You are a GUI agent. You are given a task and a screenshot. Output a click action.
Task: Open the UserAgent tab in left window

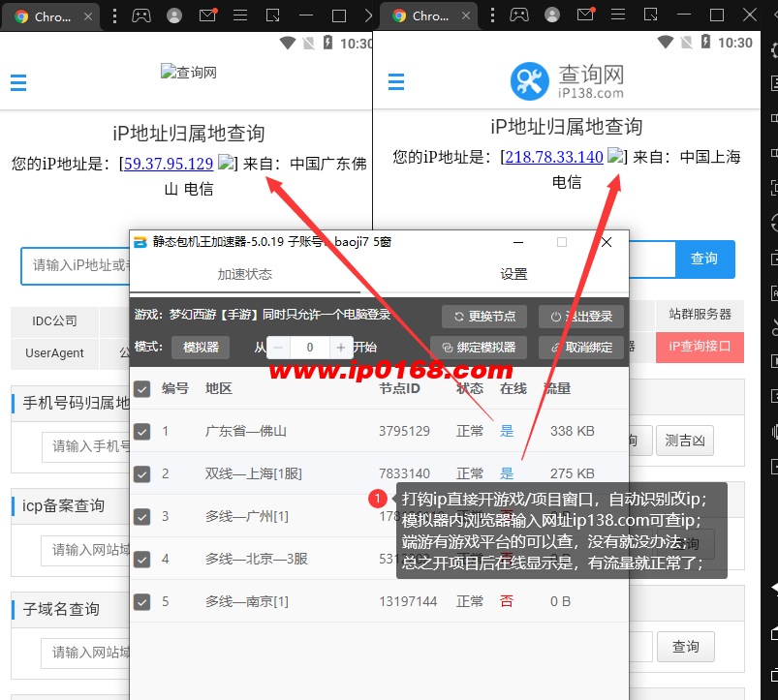(54, 353)
